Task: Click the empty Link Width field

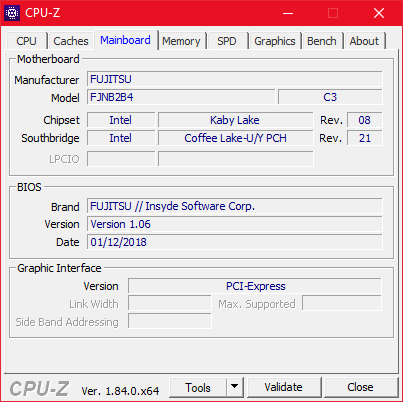Action: (x=170, y=303)
